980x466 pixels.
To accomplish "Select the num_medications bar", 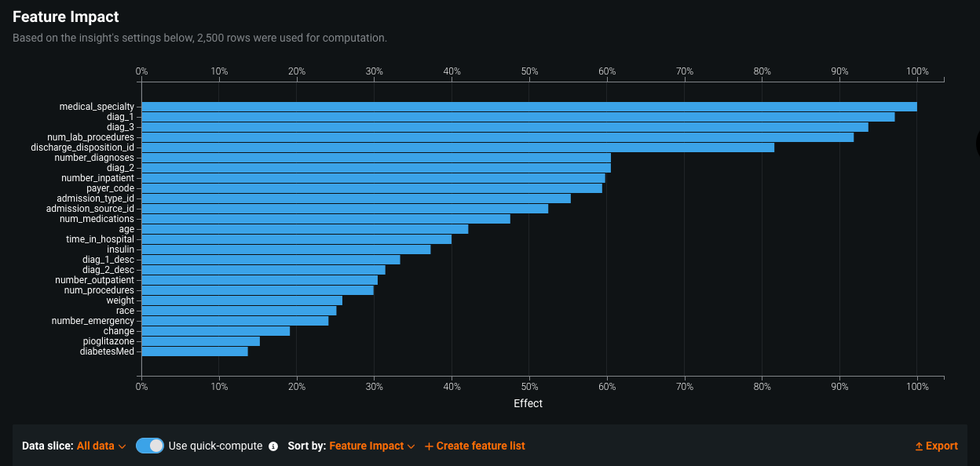I will [x=325, y=219].
